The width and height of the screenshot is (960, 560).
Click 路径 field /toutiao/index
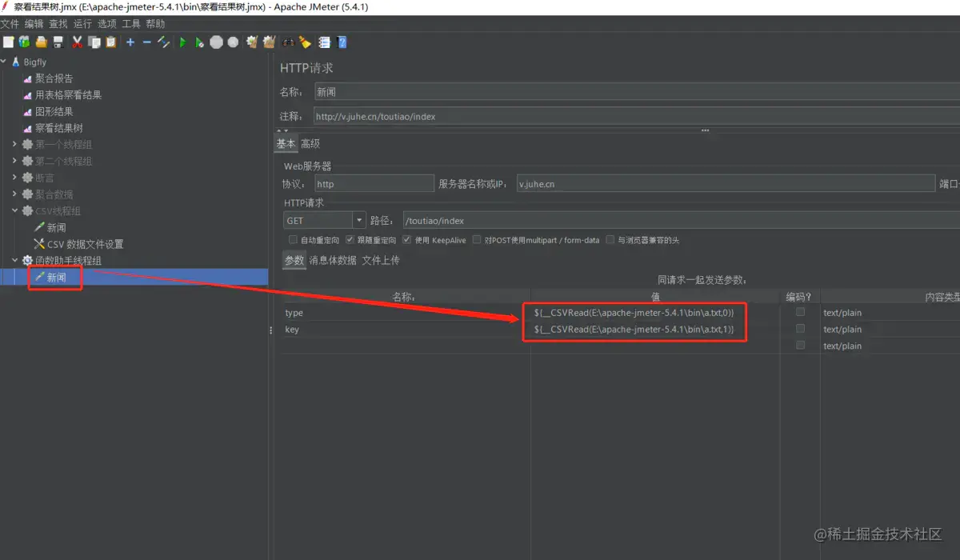(x=681, y=220)
